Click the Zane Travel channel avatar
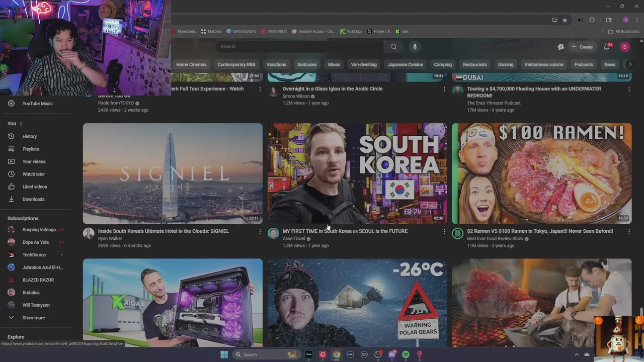This screenshot has height=362, width=644. (x=273, y=233)
